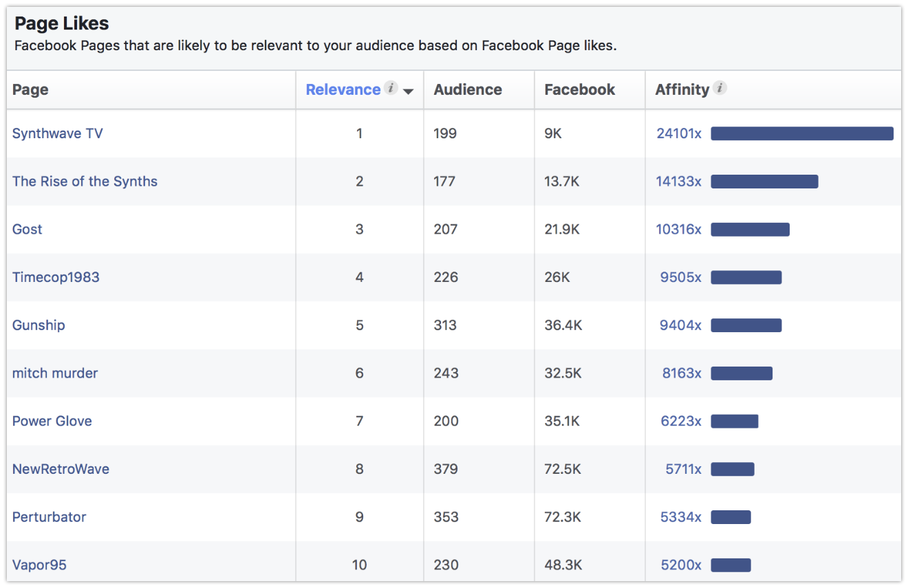Click the Perturbator page link
This screenshot has width=908, height=588.
50,517
